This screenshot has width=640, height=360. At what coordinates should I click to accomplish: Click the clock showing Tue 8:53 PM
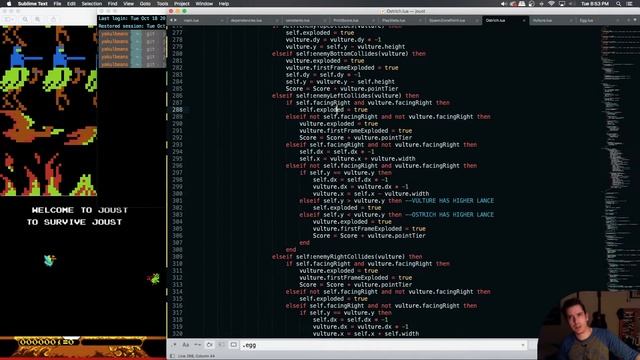595,4
